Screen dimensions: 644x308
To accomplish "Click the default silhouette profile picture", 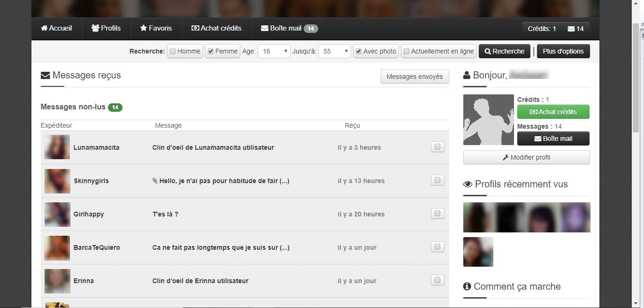I will tap(488, 120).
